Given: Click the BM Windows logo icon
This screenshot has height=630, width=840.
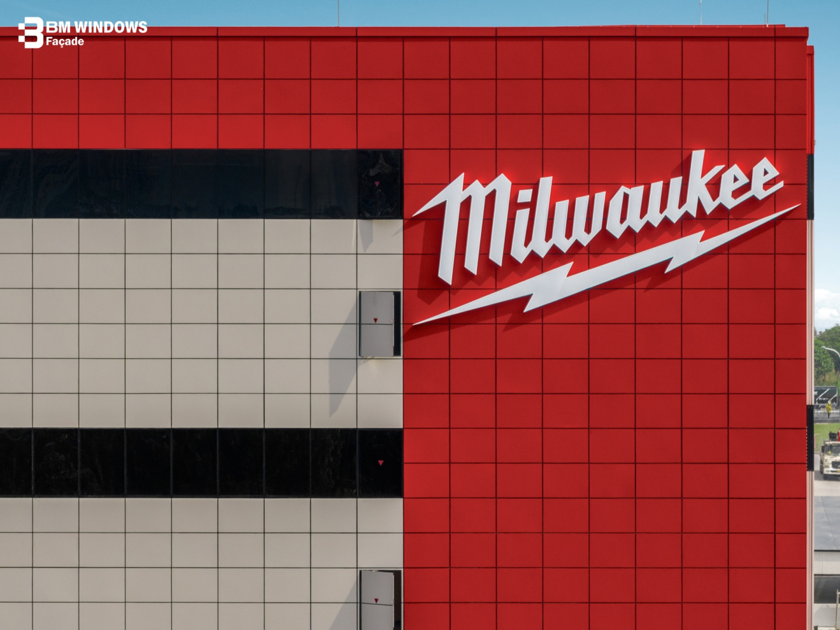Looking at the screenshot, I should coord(31,33).
